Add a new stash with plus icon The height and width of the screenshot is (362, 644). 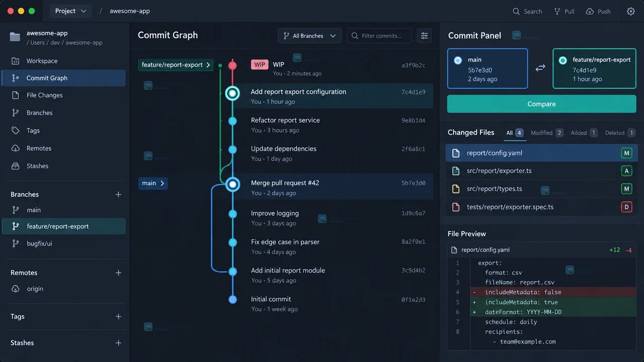tap(118, 343)
